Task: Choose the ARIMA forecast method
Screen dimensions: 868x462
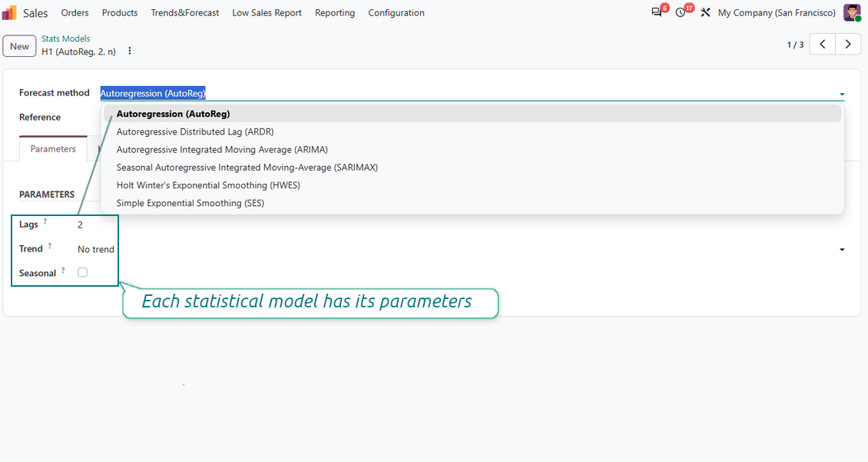Action: 472,150
